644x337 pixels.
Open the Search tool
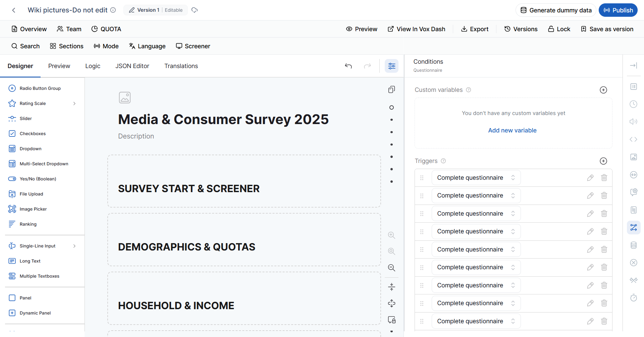[25, 46]
